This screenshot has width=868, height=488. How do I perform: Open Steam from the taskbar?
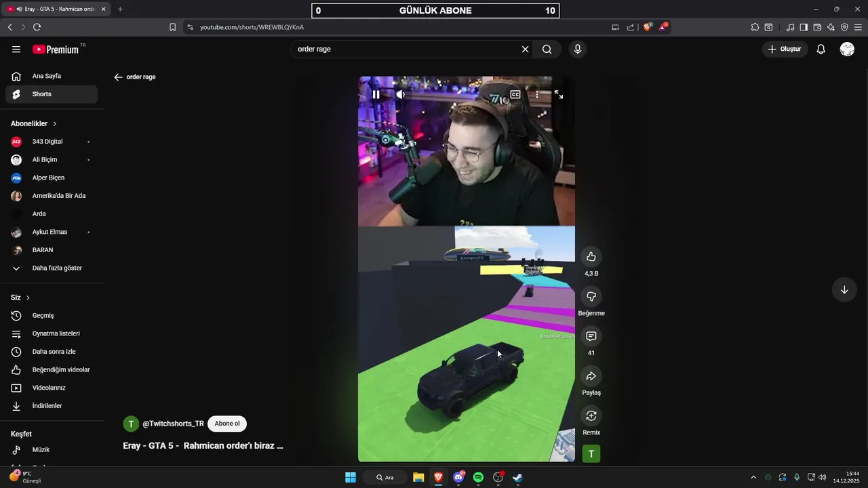click(x=517, y=477)
